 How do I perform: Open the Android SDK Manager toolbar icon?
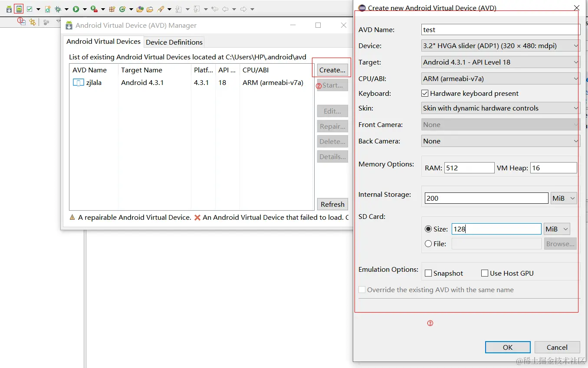coord(9,9)
